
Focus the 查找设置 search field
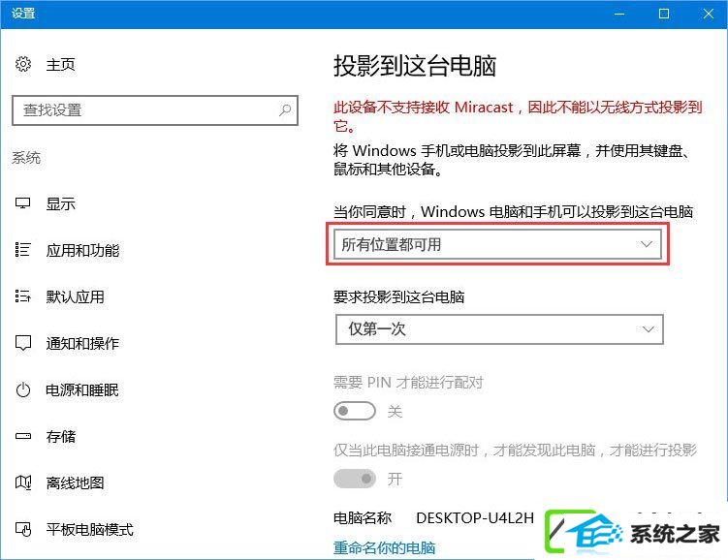tap(154, 110)
